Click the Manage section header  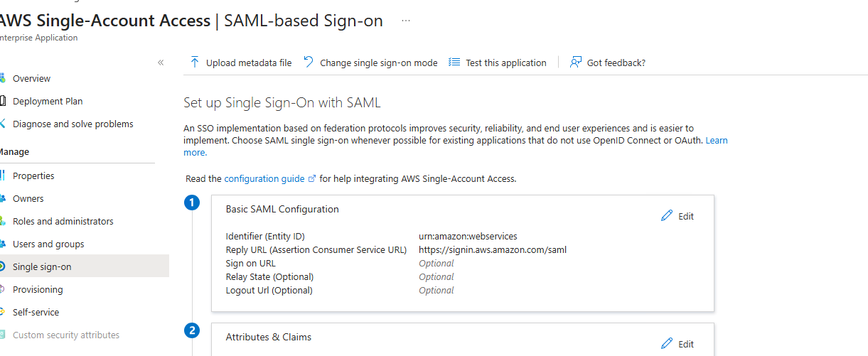click(14, 152)
